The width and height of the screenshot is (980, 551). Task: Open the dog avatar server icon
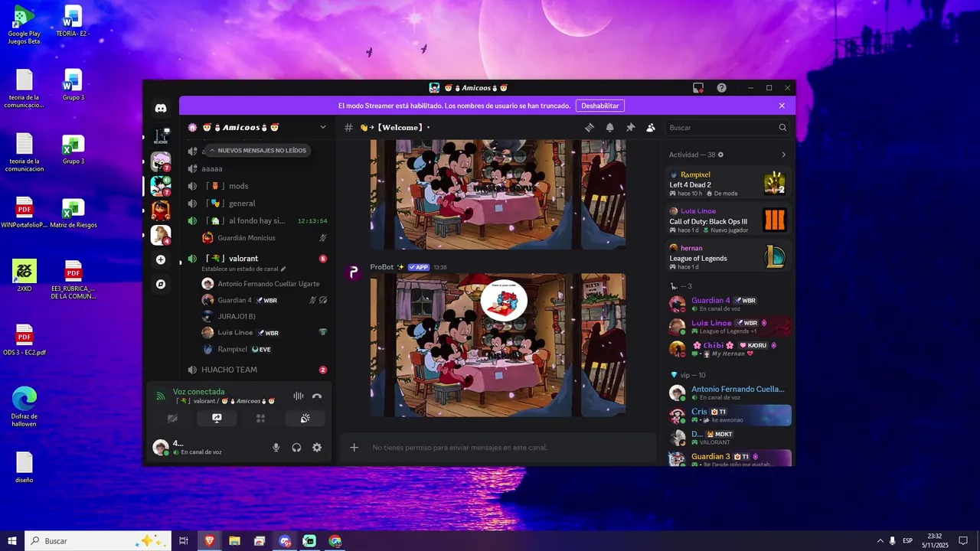tap(161, 234)
